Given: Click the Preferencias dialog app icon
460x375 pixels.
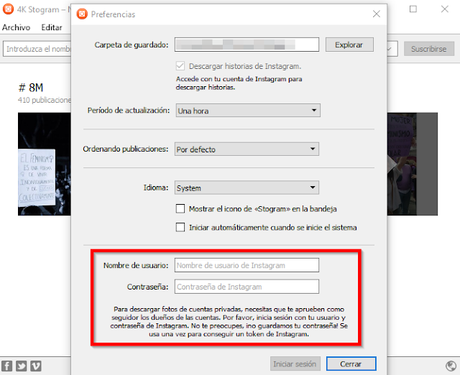Looking at the screenshot, I should [82, 14].
